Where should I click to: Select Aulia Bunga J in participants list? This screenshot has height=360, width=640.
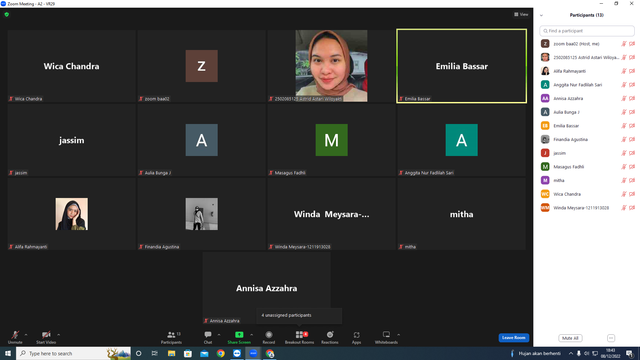[x=587, y=112]
